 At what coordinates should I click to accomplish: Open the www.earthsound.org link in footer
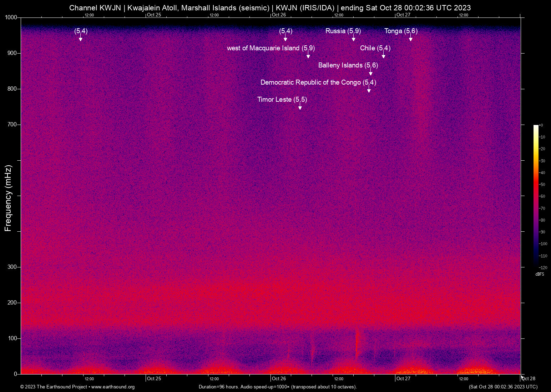(113, 387)
